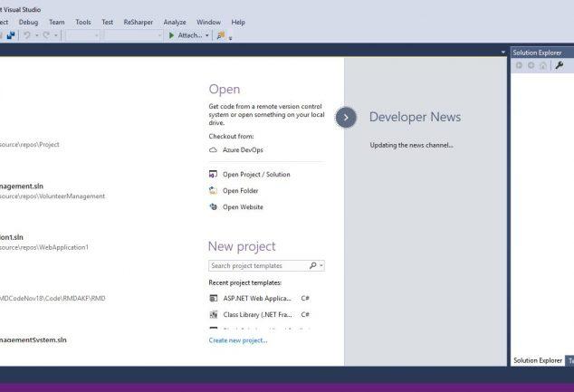Click the Open Folder icon
This screenshot has width=574, height=392.
point(213,190)
